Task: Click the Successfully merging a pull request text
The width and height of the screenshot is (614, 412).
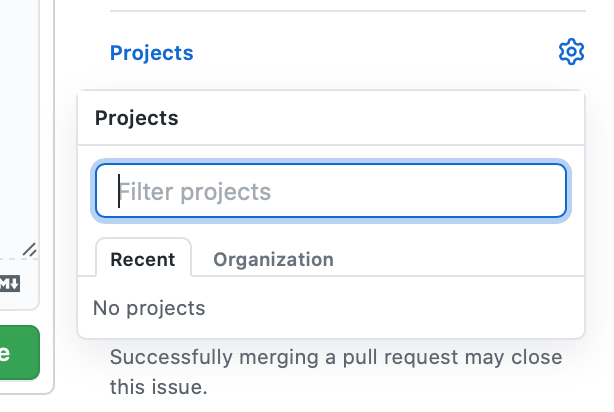Action: tap(336, 357)
